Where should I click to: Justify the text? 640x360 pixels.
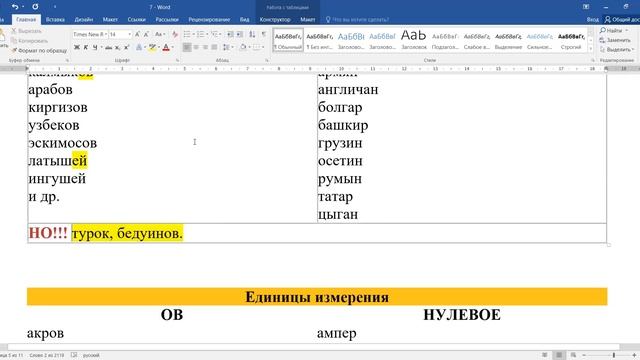pyautogui.click(x=214, y=48)
